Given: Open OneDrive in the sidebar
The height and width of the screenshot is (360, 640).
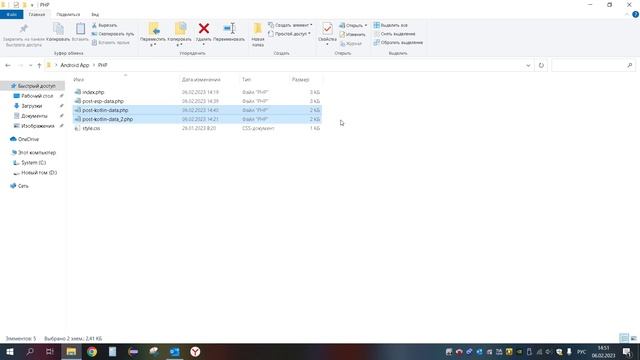Looking at the screenshot, I should (28, 139).
